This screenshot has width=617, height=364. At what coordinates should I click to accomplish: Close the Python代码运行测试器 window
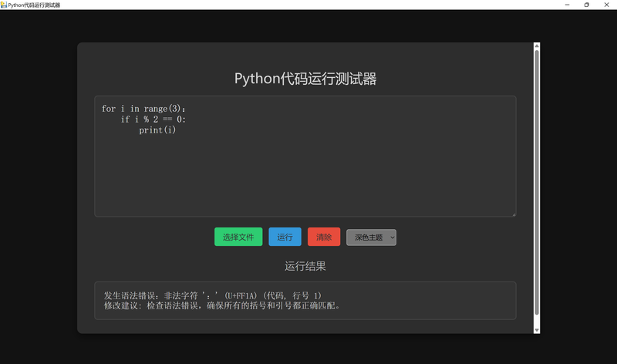click(606, 5)
